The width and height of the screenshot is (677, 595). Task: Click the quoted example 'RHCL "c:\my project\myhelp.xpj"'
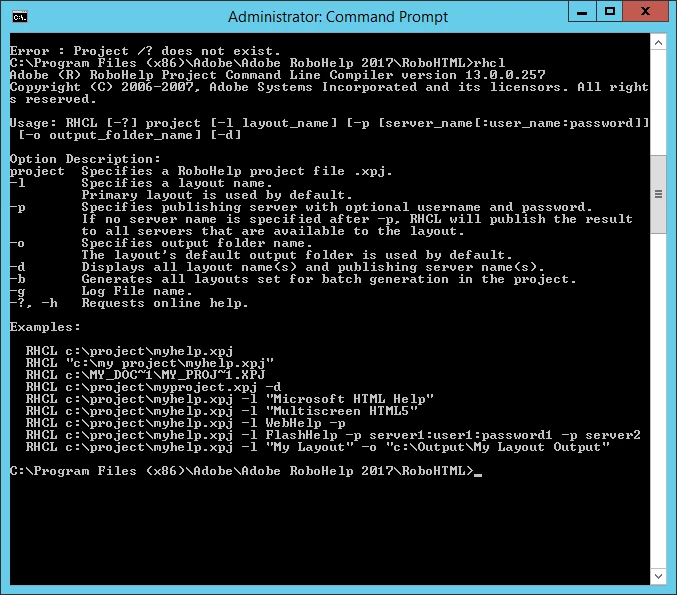149,363
